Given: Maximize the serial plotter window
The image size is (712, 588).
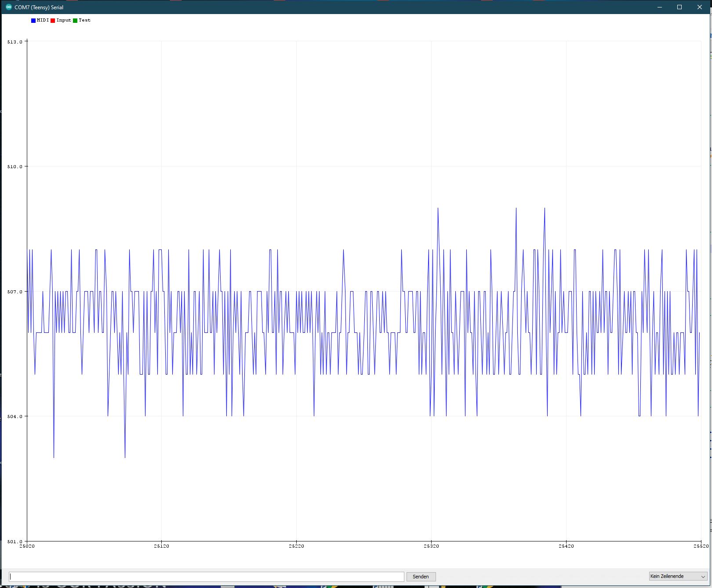Looking at the screenshot, I should tap(679, 7).
